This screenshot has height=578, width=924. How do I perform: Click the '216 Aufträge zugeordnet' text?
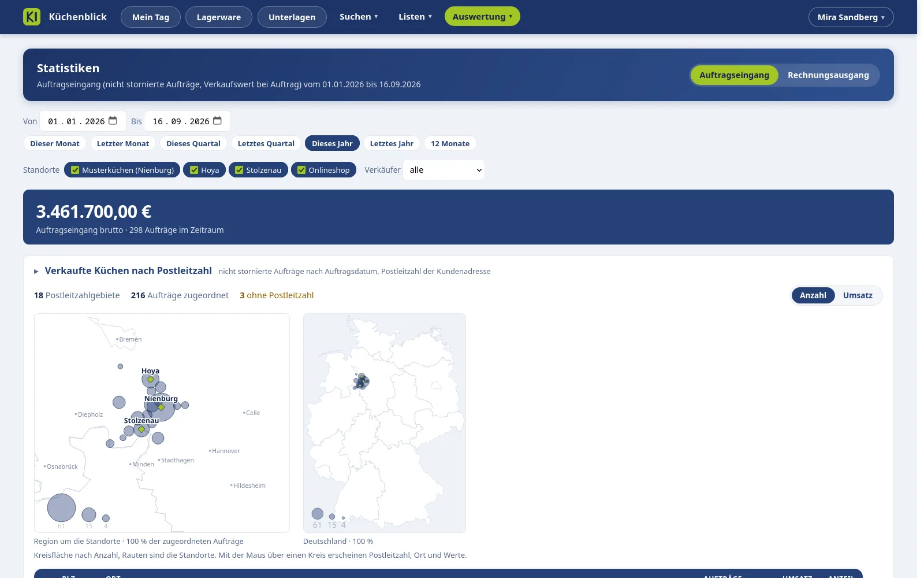(180, 295)
